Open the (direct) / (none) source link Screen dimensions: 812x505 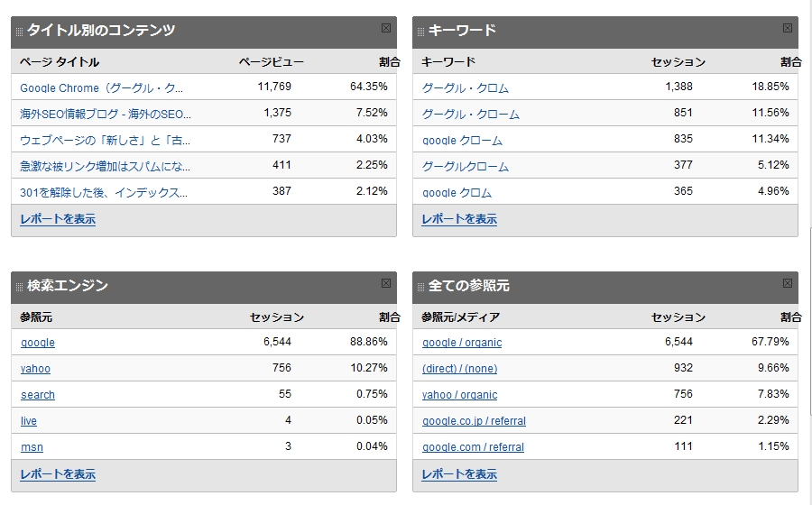pyautogui.click(x=459, y=369)
